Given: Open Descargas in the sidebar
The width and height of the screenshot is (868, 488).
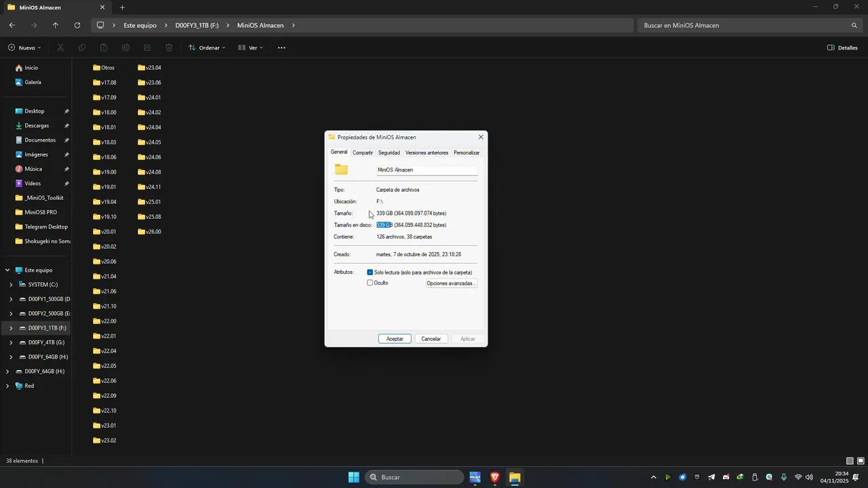Looking at the screenshot, I should [37, 125].
